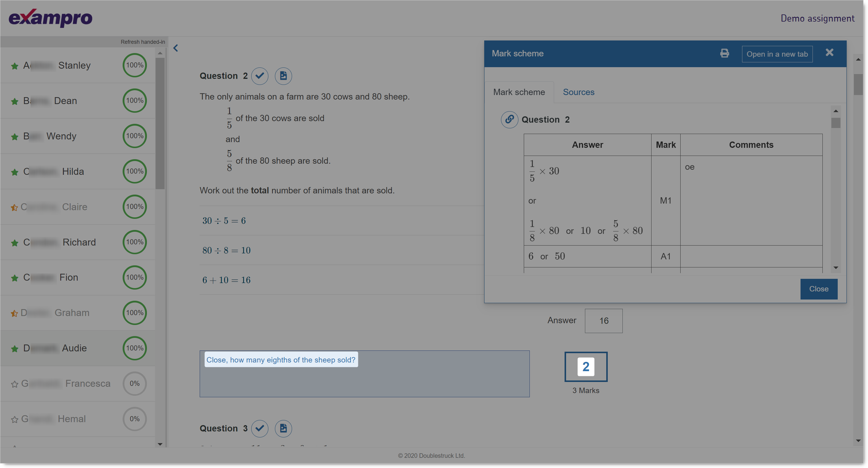Toggle the star next to Claire
Image resolution: width=868 pixels, height=468 pixels.
(14, 207)
